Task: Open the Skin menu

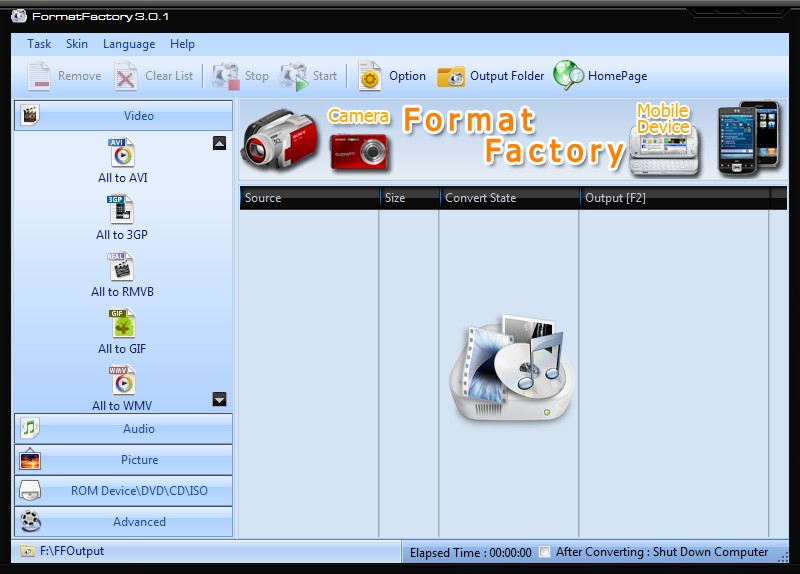Action: coord(77,44)
